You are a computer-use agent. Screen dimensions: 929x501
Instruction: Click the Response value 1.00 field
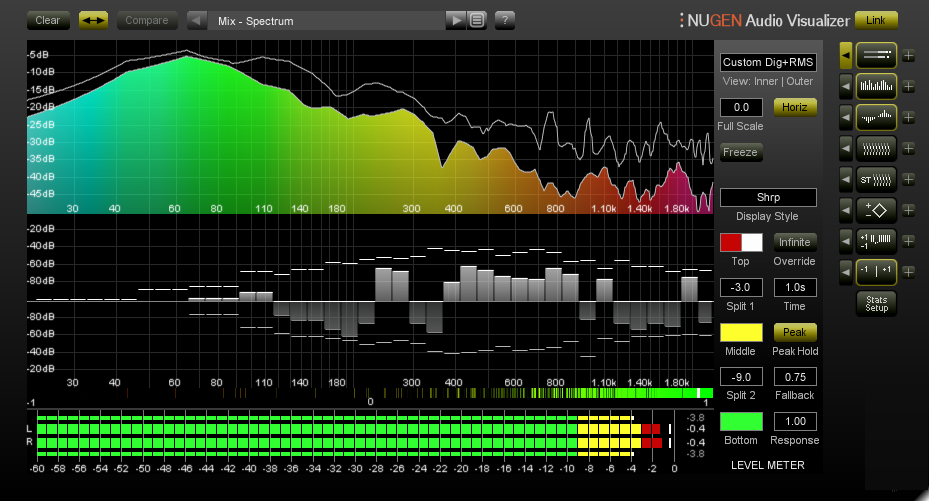(x=795, y=421)
